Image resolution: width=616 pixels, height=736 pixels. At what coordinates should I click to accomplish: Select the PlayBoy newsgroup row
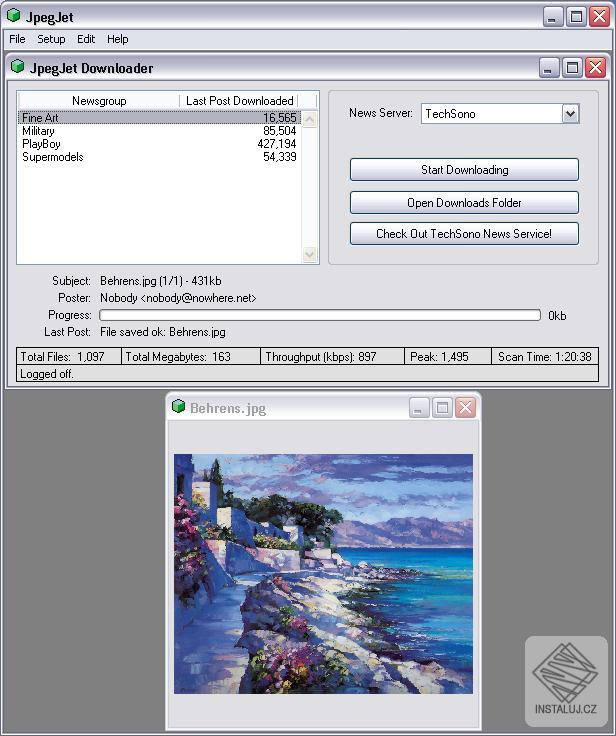click(x=160, y=144)
